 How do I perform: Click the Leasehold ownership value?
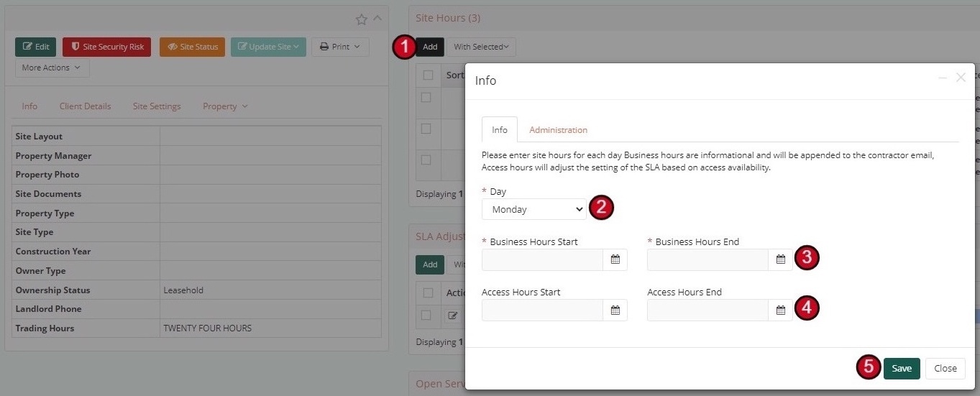point(183,290)
